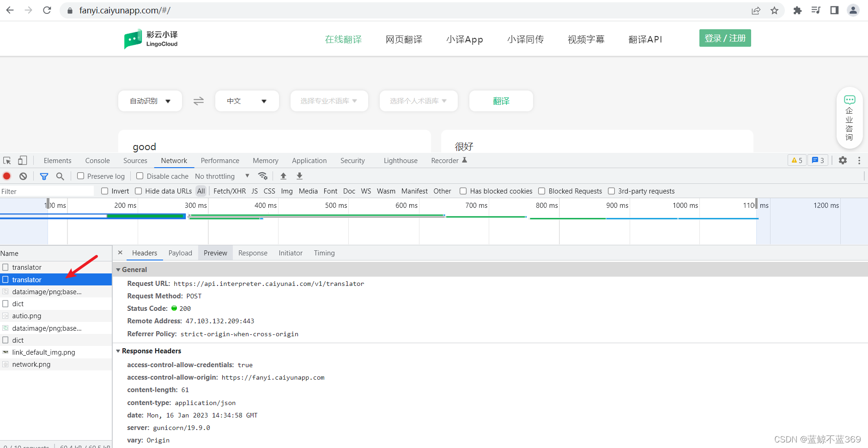Enable Preserve log checkbox

(80, 176)
